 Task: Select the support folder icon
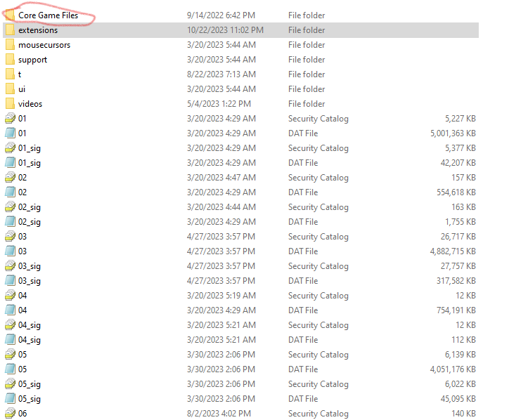tap(10, 60)
